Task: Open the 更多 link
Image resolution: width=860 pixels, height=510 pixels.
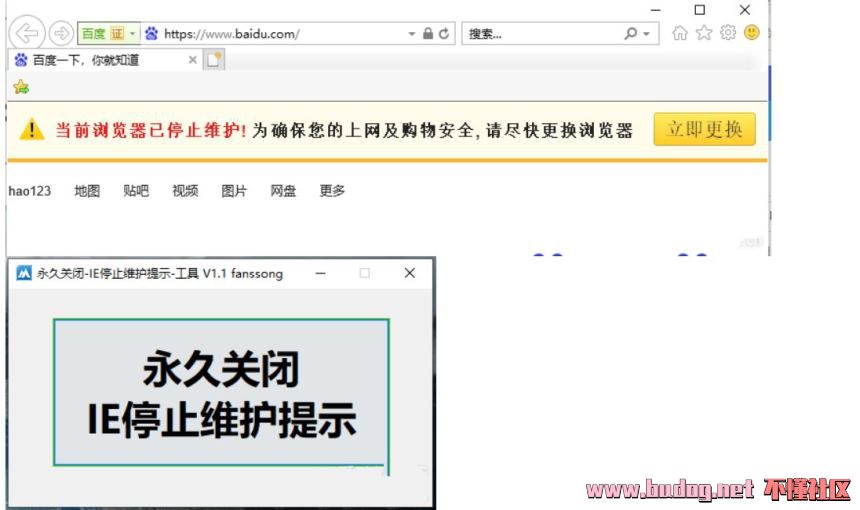Action: (x=332, y=191)
